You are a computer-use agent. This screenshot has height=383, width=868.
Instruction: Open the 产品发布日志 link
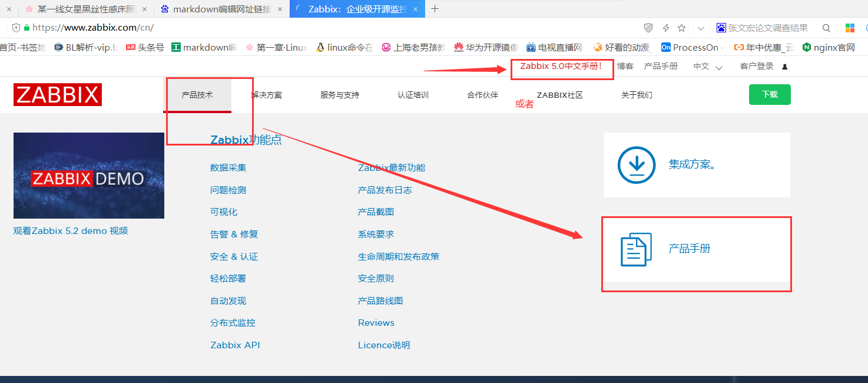pos(385,190)
